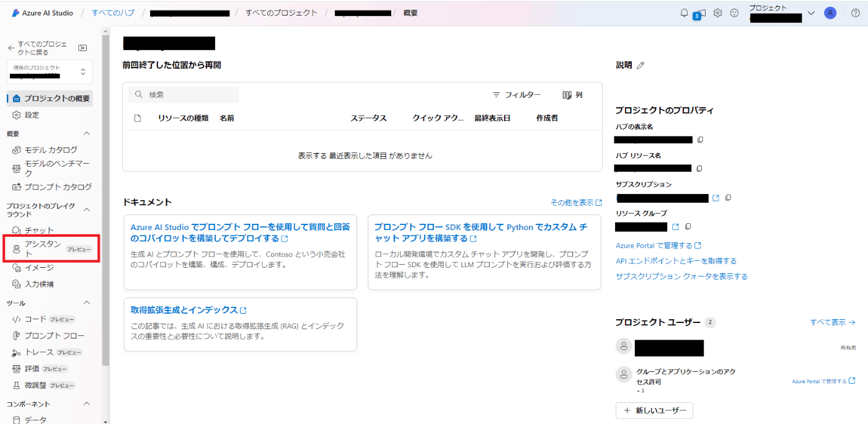Open the 取得拡張生成とインデックス article

pos(188,310)
